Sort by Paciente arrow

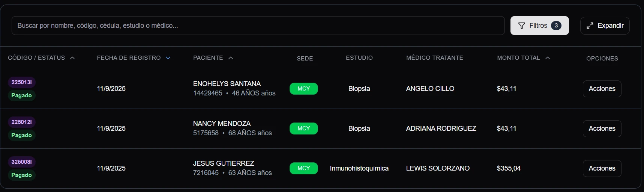(231, 58)
